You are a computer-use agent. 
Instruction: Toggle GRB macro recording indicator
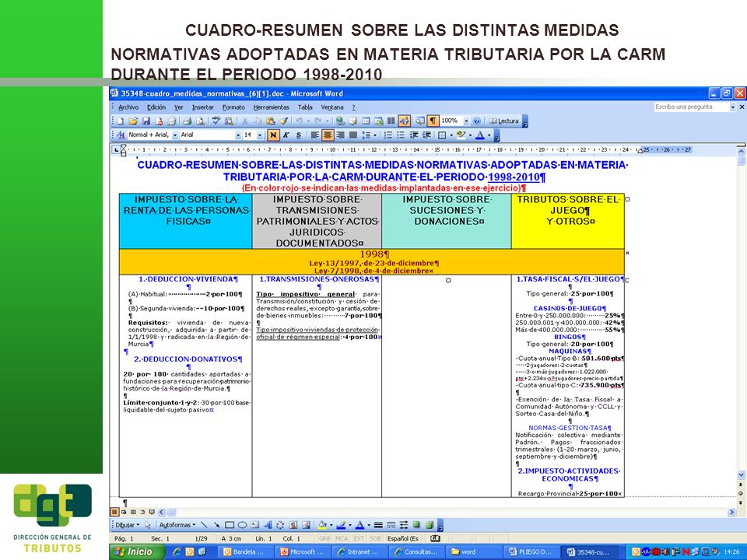tap(324, 538)
